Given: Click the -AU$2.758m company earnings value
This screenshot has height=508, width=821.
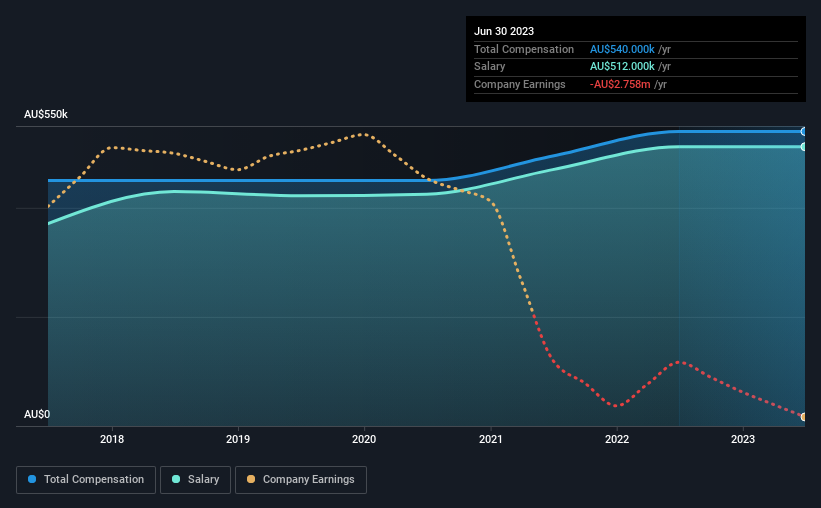Looking at the screenshot, I should coord(620,84).
